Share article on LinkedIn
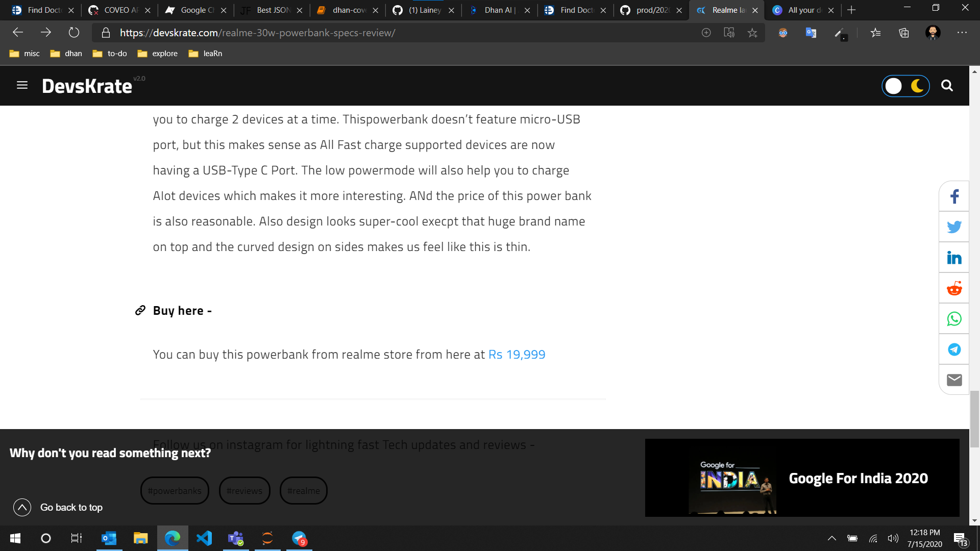The width and height of the screenshot is (980, 551). [x=954, y=258]
